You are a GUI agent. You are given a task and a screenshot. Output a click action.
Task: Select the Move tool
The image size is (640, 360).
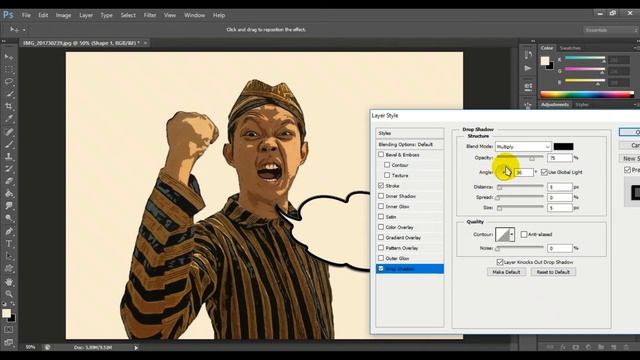9,57
